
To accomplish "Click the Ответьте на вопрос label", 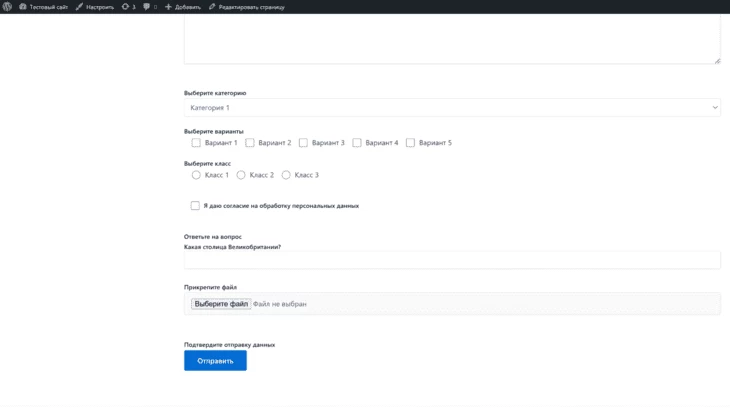I will click(213, 237).
